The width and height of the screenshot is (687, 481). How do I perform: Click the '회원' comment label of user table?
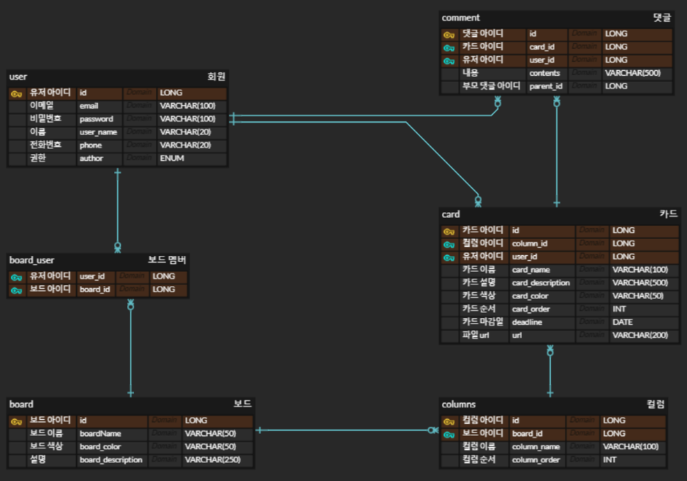tap(216, 77)
